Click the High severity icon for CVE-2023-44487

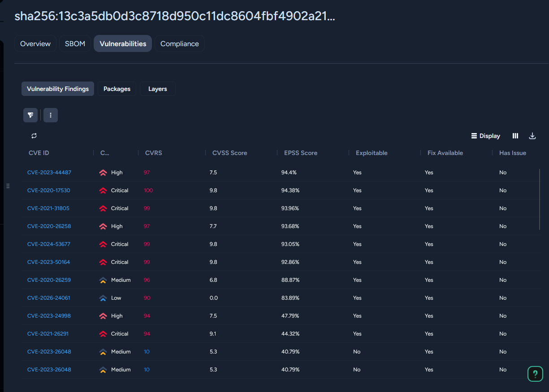103,172
